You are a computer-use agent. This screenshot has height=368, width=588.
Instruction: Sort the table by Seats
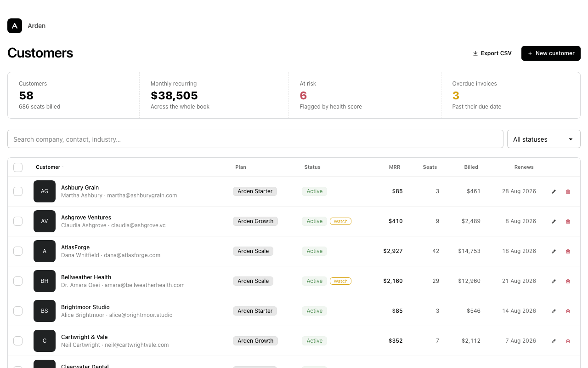tap(430, 167)
